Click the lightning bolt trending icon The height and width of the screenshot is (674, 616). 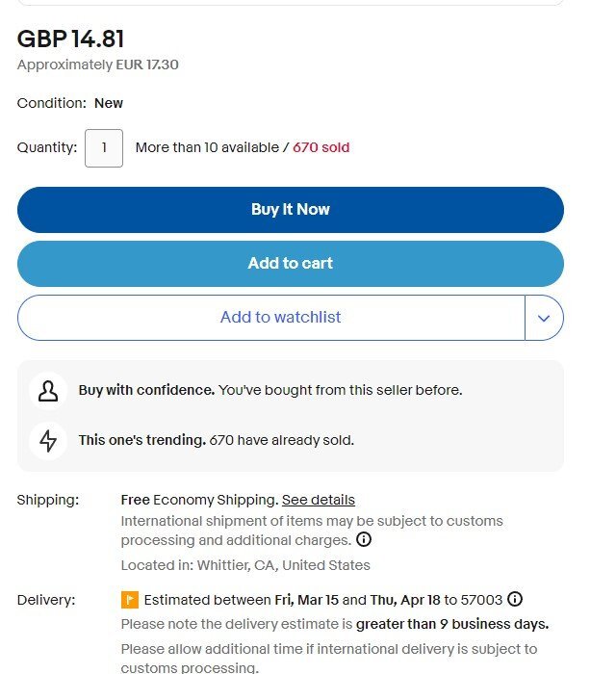point(48,441)
